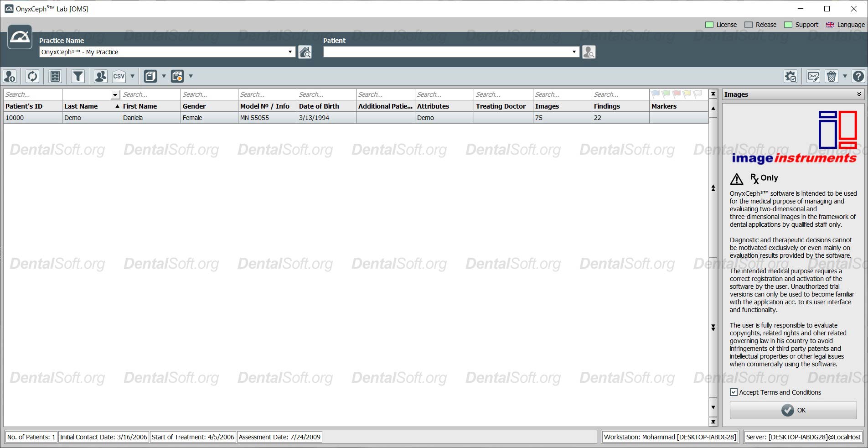Open the Filter tool icon
The height and width of the screenshot is (448, 868).
coord(77,76)
